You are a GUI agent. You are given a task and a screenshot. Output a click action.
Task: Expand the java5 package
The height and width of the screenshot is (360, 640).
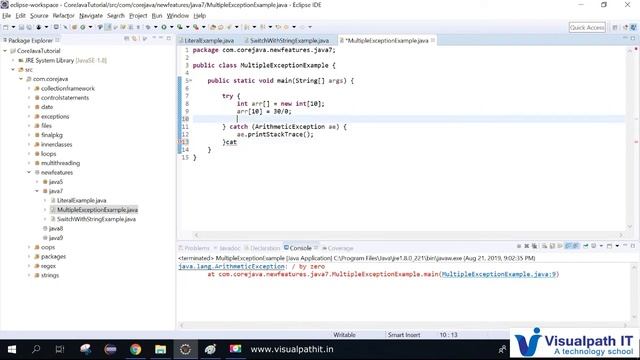tap(37, 182)
